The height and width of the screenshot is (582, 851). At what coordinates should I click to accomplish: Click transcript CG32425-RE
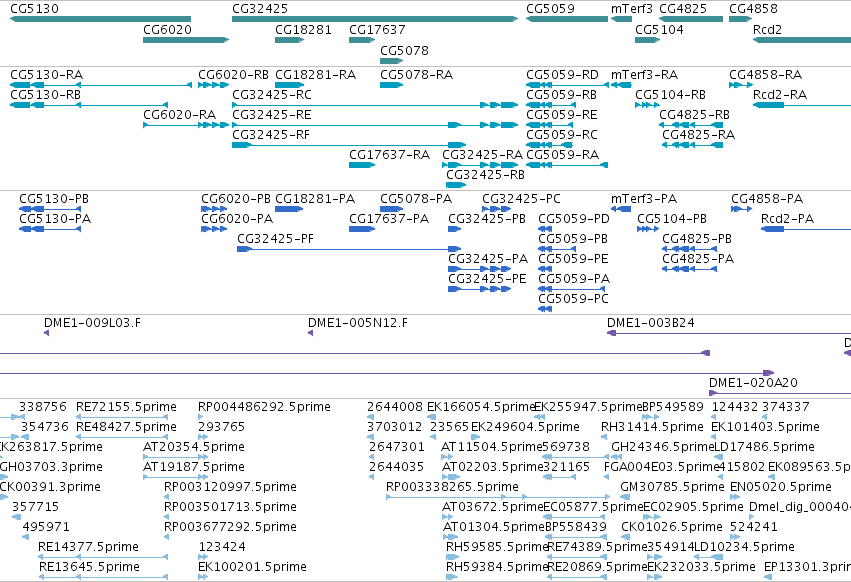pos(375,125)
